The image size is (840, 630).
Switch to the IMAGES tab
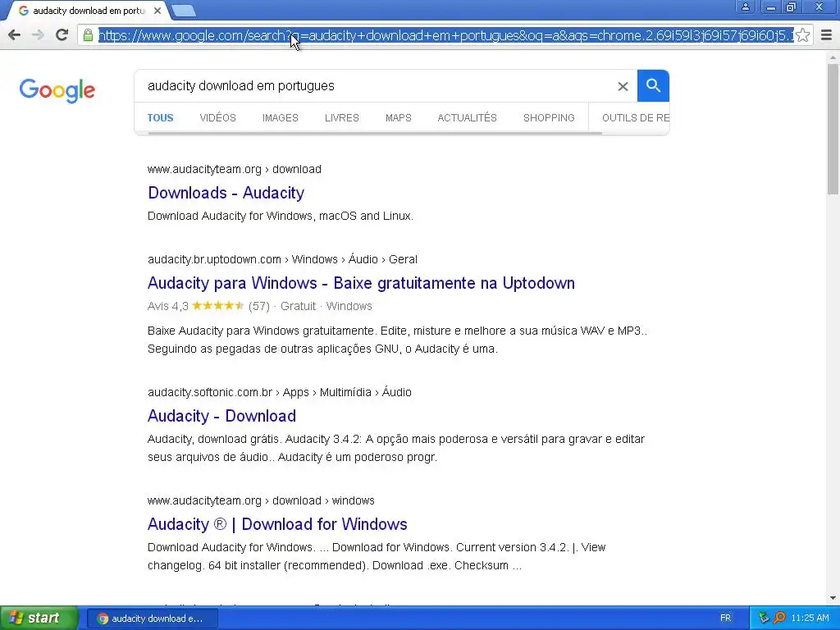click(x=281, y=118)
